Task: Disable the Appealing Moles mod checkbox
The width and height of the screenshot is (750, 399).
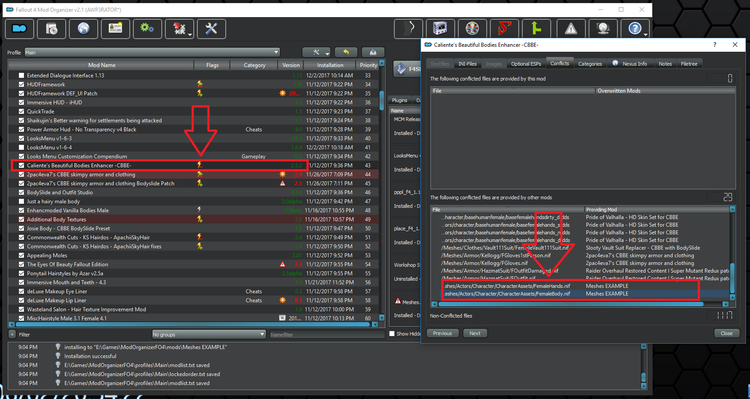Action: click(x=21, y=255)
